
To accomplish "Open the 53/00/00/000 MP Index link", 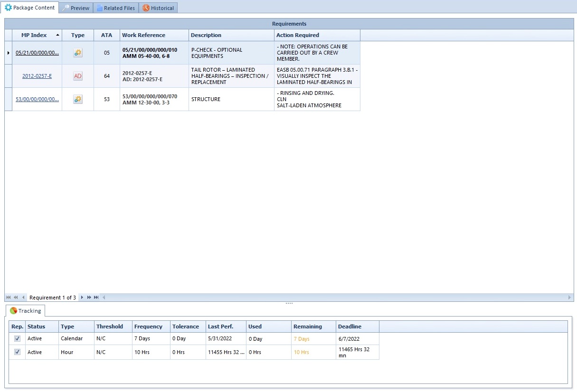I will (37, 99).
